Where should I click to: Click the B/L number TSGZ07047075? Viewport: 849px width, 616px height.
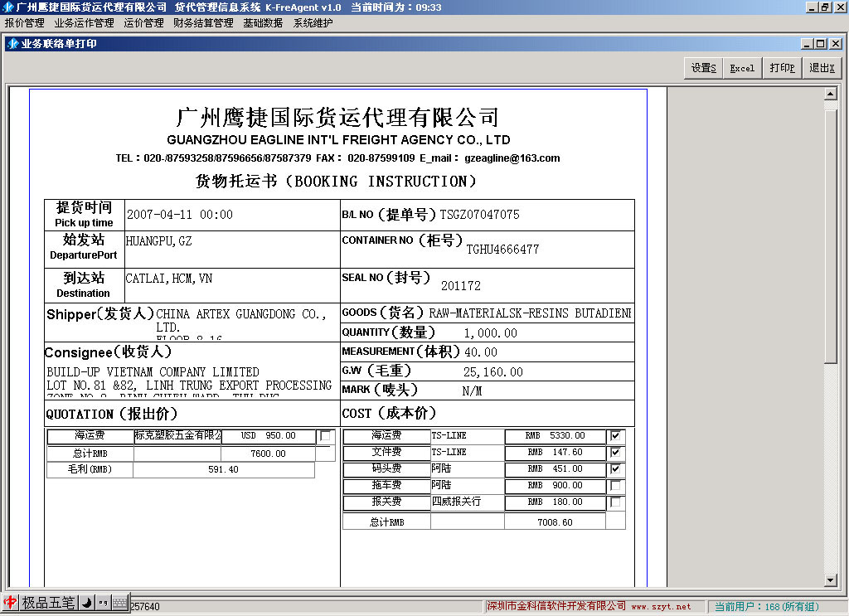(x=480, y=215)
